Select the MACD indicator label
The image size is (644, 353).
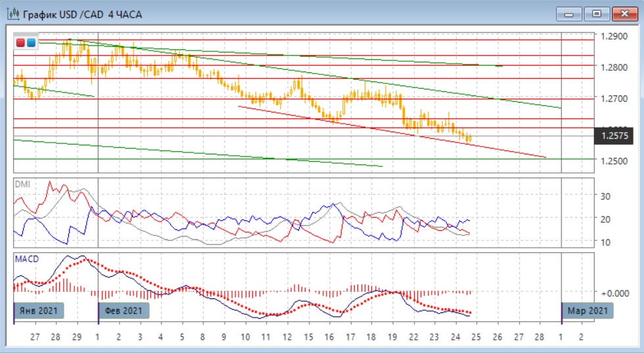tap(26, 259)
